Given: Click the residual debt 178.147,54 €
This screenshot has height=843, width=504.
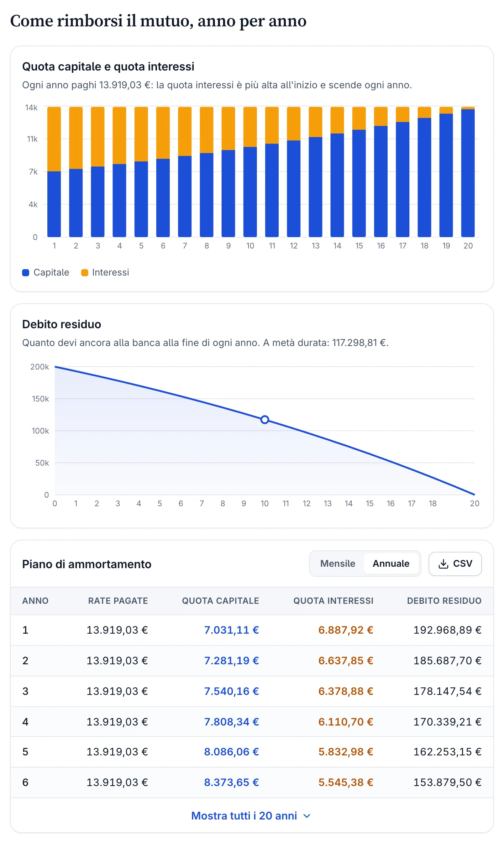Looking at the screenshot, I should tap(447, 691).
